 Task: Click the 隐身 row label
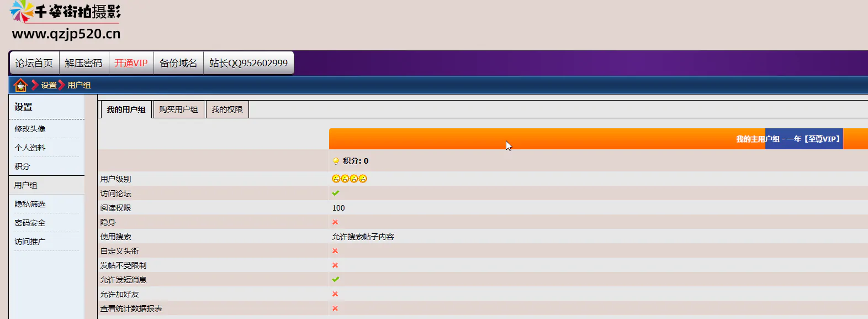point(108,222)
